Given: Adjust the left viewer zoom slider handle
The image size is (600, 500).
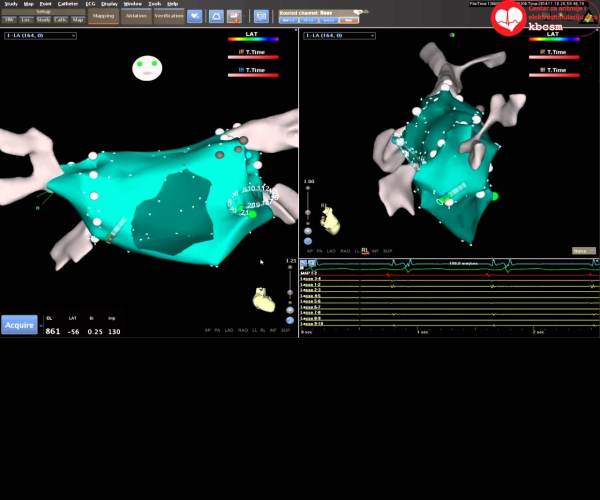Looking at the screenshot, I should 290,293.
